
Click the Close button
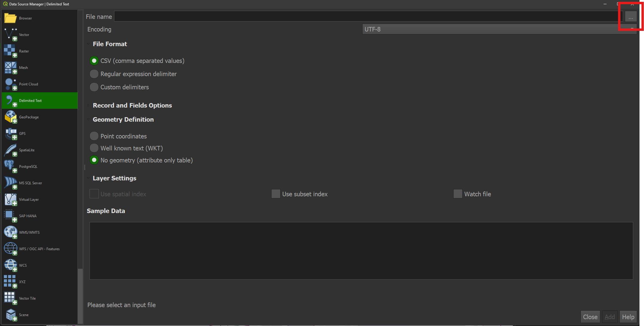click(590, 317)
